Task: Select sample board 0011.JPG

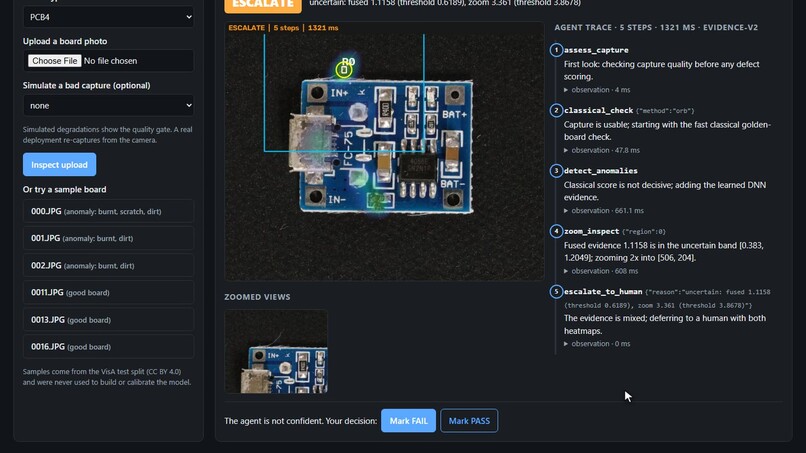Action: (108, 292)
